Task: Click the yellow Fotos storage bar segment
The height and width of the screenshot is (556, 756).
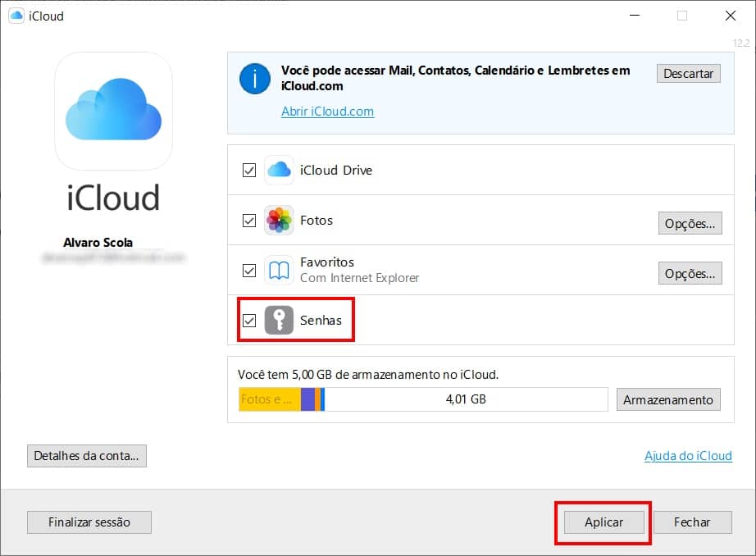Action: 270,399
